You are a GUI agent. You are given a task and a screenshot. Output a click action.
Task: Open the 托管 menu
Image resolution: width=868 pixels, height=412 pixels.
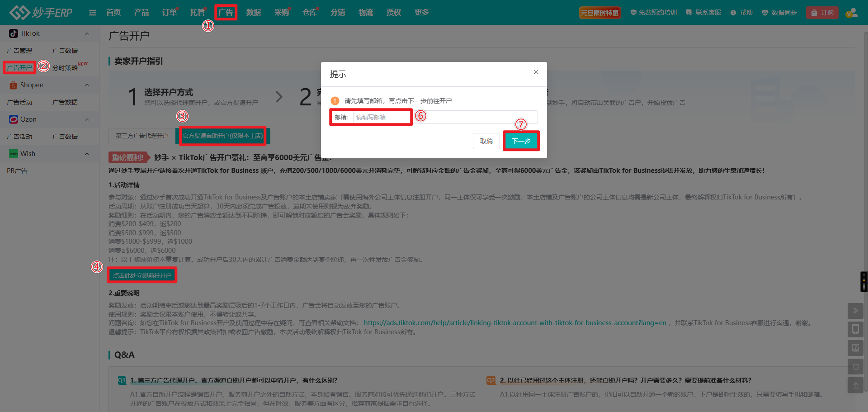click(x=198, y=13)
